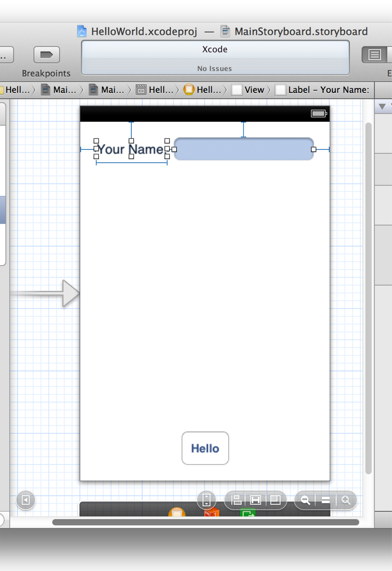
Task: Reset canvas zoom to actual size
Action: [326, 500]
